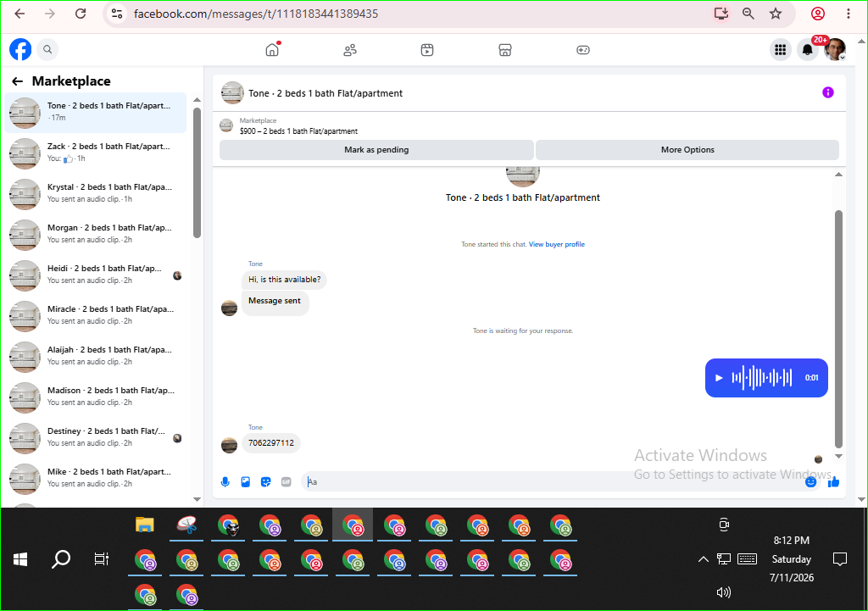Open the Miracle conversation
The image size is (868, 611).
96,316
